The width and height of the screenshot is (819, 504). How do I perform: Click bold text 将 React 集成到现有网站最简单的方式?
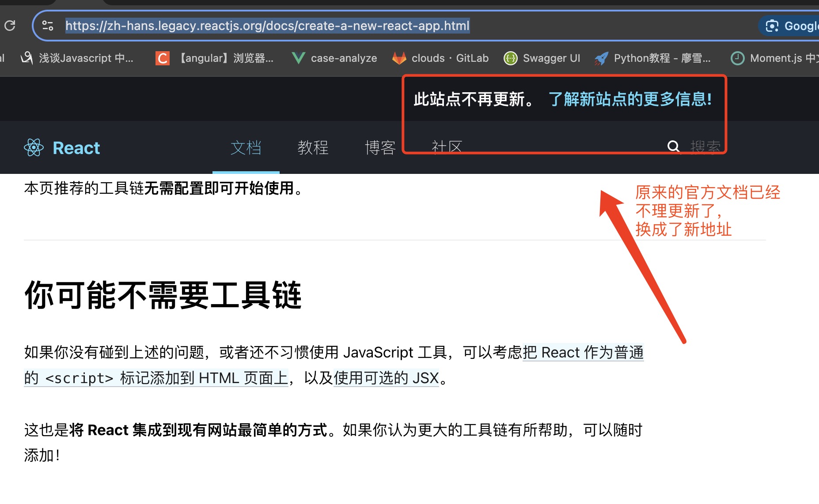(x=198, y=430)
